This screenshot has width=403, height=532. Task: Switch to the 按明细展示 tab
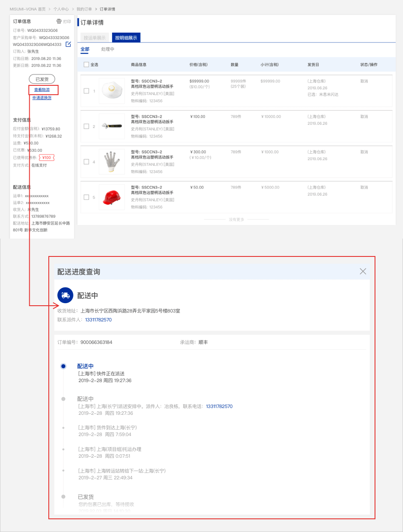(x=126, y=38)
